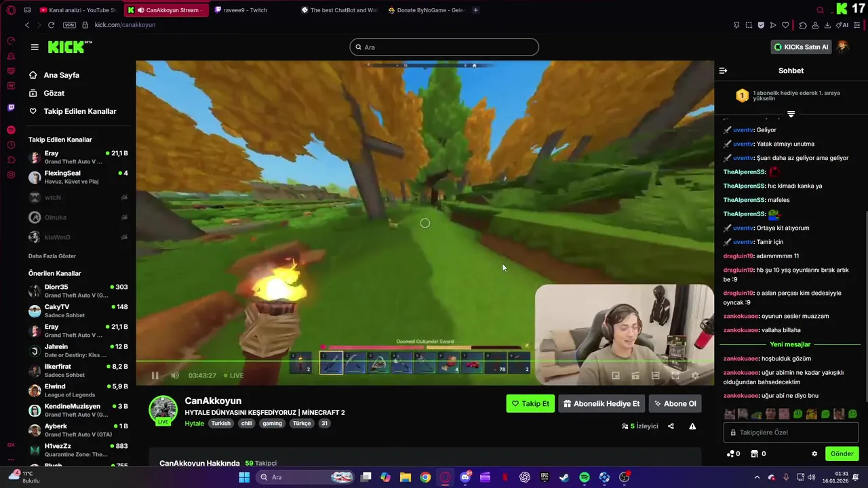The image size is (868, 488).
Task: Open FlexingSeal channel in sidebar
Action: pyautogui.click(x=78, y=177)
